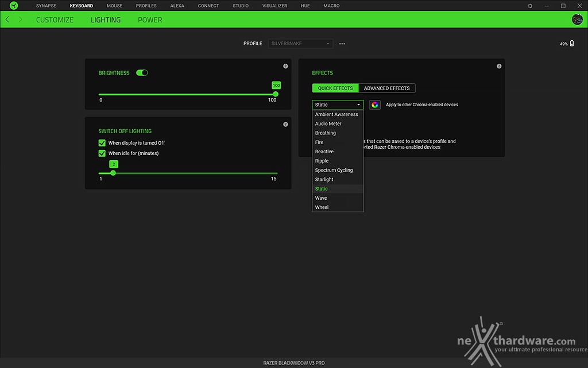Uncheck 'When display is turned Off'
The image size is (588, 368).
tap(102, 143)
